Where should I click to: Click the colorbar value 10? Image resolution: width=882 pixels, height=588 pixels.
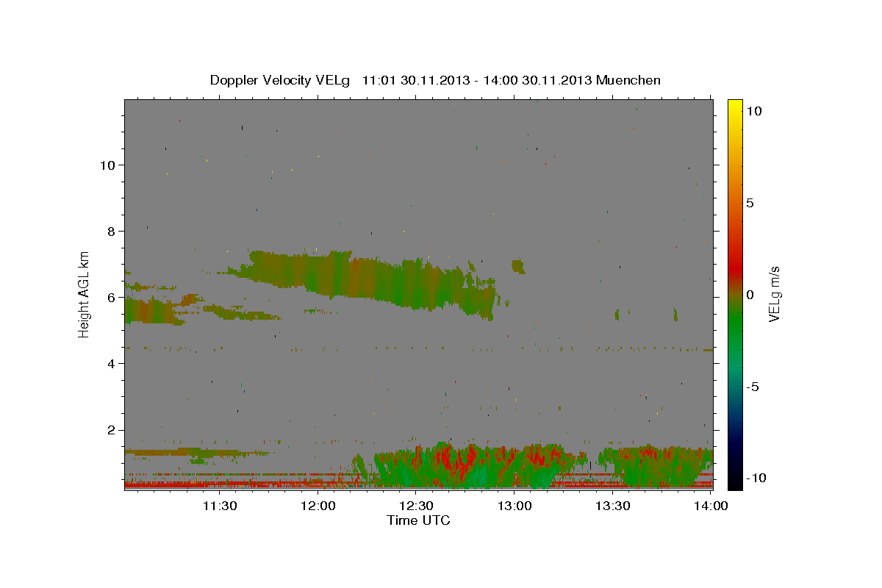pos(753,111)
